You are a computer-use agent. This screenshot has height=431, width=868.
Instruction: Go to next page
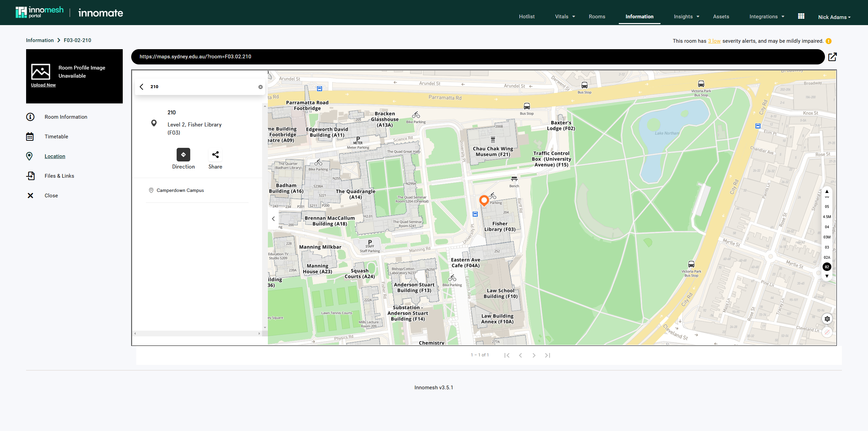[x=534, y=355]
